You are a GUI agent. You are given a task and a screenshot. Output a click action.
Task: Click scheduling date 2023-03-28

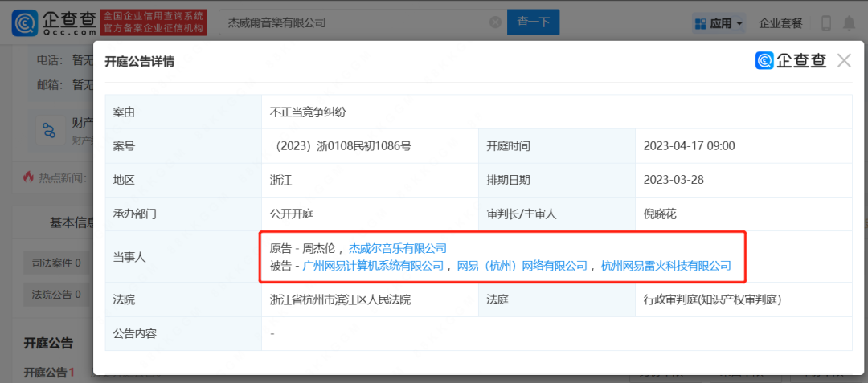point(674,180)
